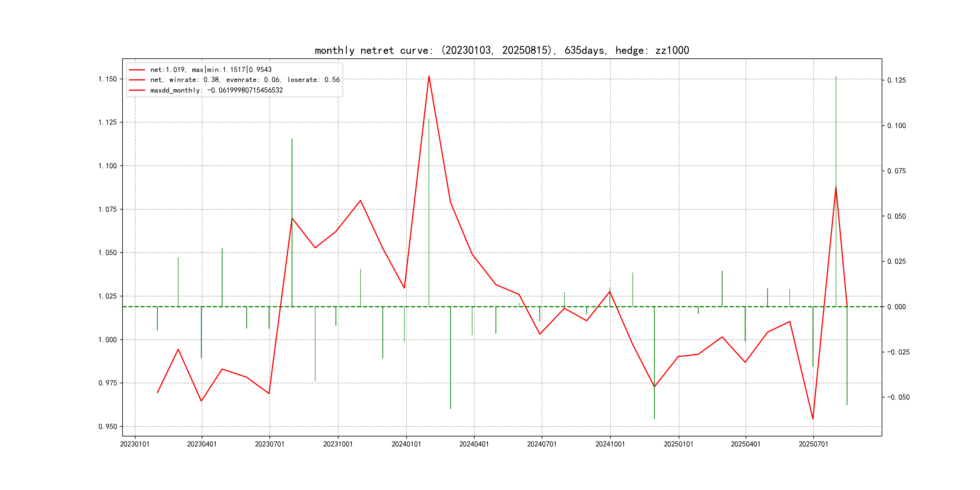The height and width of the screenshot is (490, 980).
Task: Click the 20241001 x-axis tick label
Action: [x=610, y=444]
